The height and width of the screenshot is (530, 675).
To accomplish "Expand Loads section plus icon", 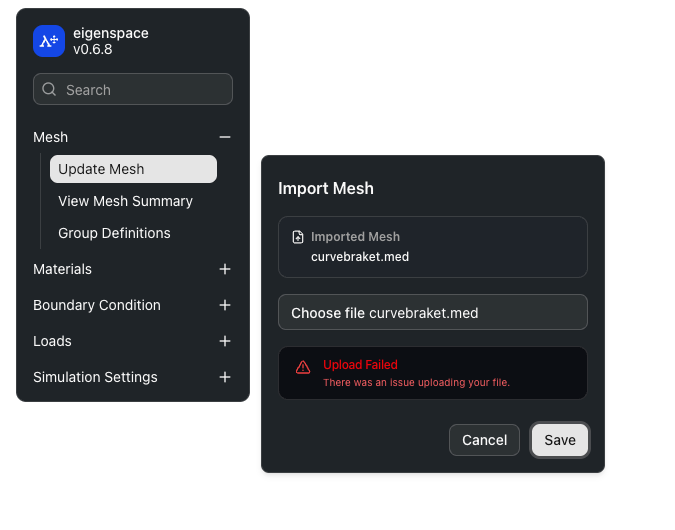I will point(225,341).
